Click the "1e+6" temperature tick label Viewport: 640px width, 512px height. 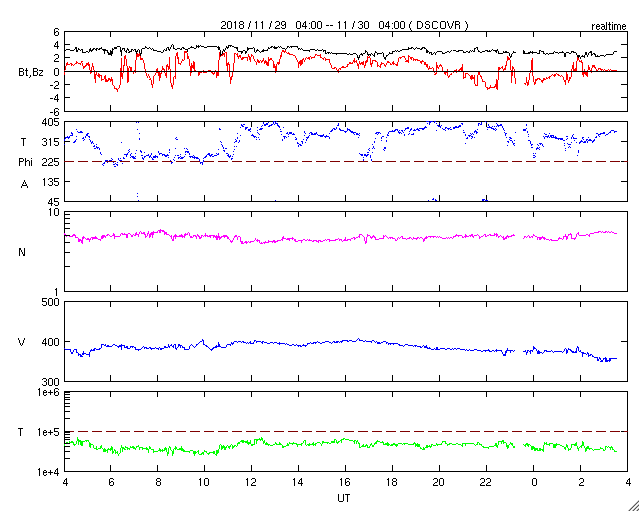[x=48, y=392]
